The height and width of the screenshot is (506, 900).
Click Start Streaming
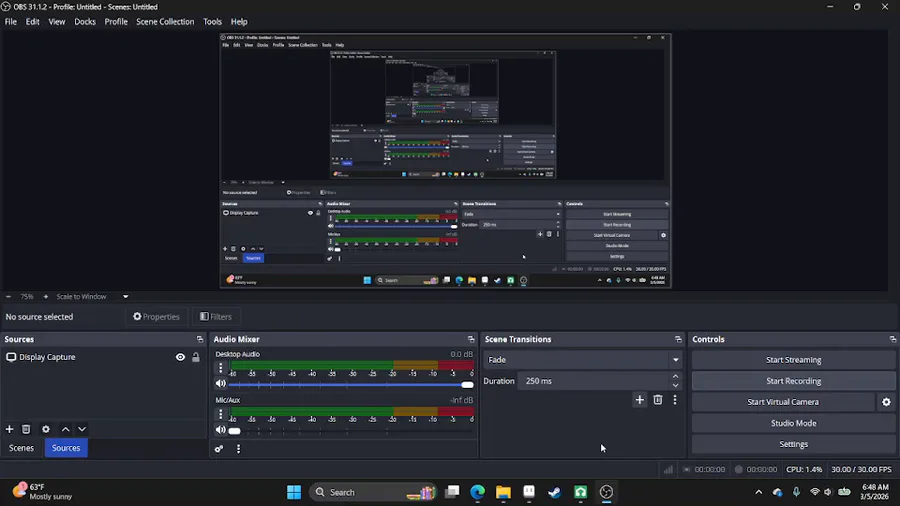pos(793,360)
